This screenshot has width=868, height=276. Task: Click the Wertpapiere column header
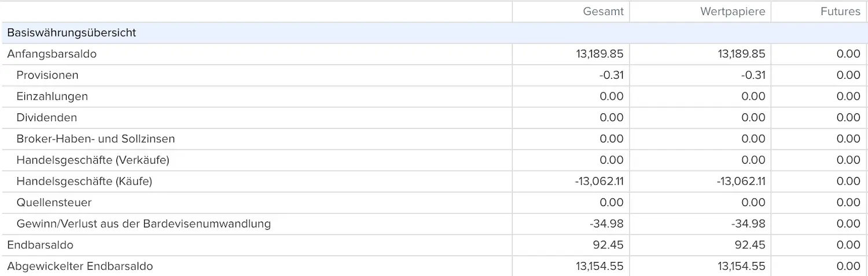733,12
